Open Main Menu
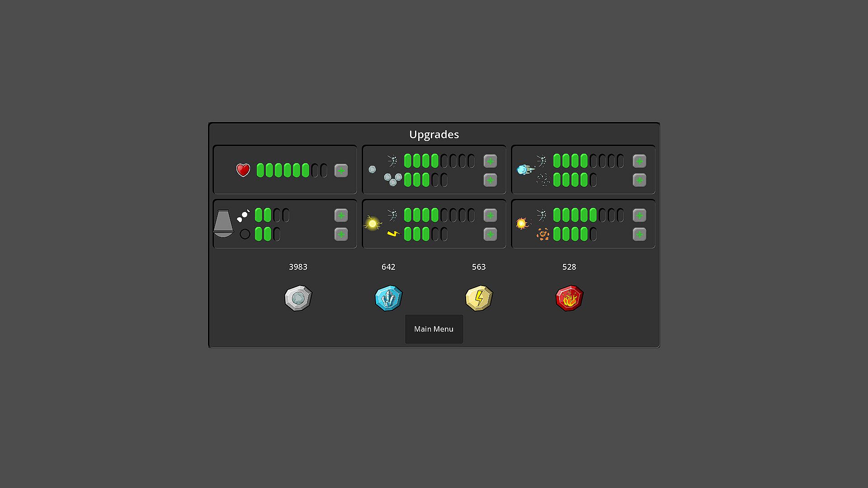Image resolution: width=868 pixels, height=488 pixels. pos(434,329)
